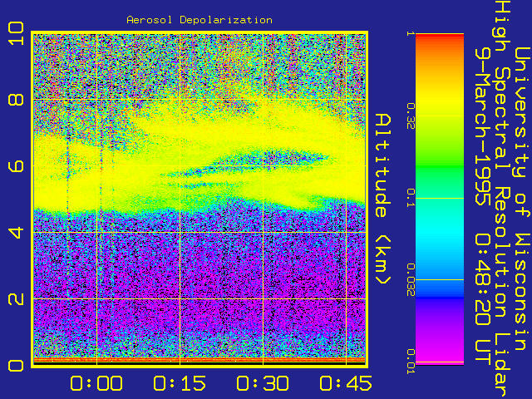Screen dimensions: 532x399
Task: Click the altitude axis label 0
Action: point(16,366)
